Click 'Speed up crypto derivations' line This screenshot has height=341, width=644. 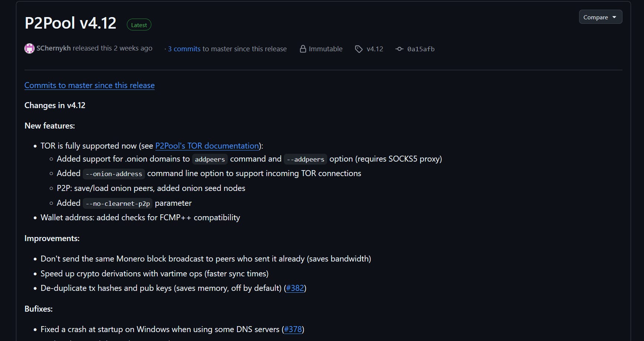154,273
